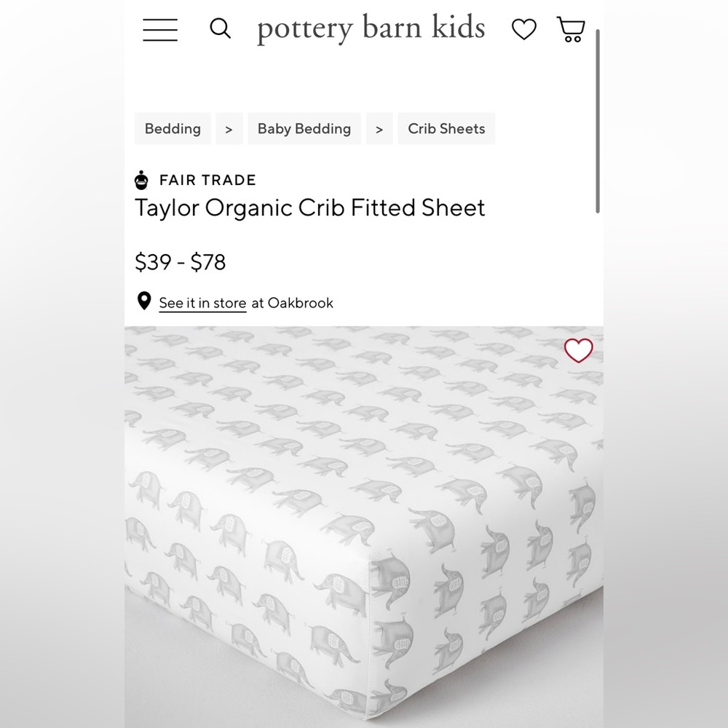
Task: Click the Taylor Organic Crib Fitted Sheet title
Action: pyautogui.click(x=310, y=208)
